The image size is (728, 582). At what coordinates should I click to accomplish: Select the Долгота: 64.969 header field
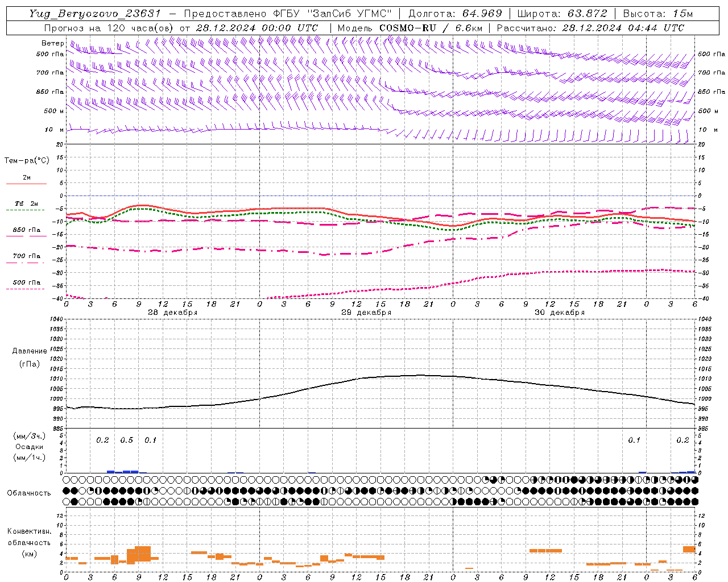click(455, 14)
